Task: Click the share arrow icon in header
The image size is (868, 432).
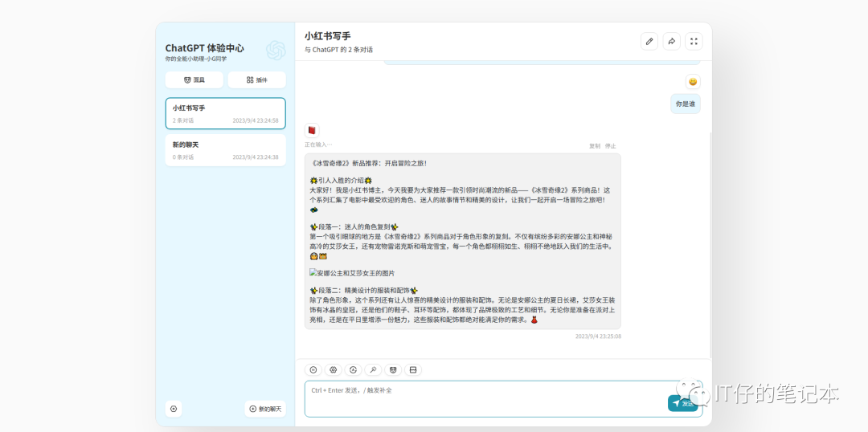Action: (x=672, y=42)
